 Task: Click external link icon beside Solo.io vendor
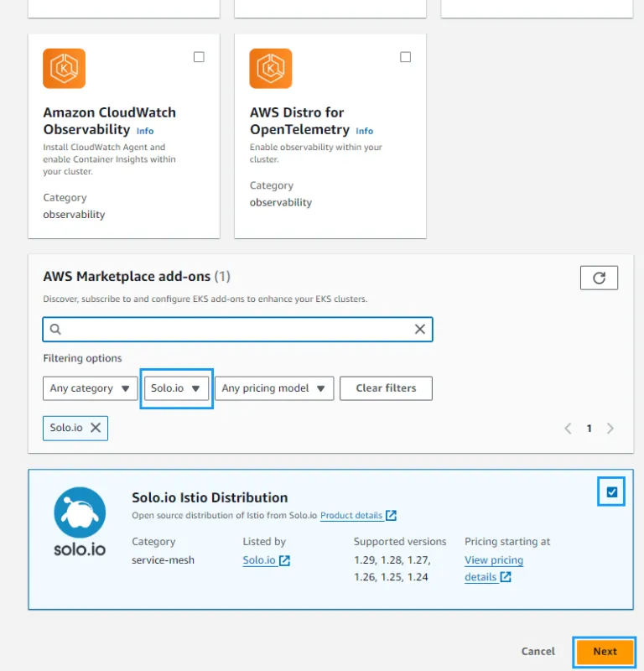click(284, 560)
